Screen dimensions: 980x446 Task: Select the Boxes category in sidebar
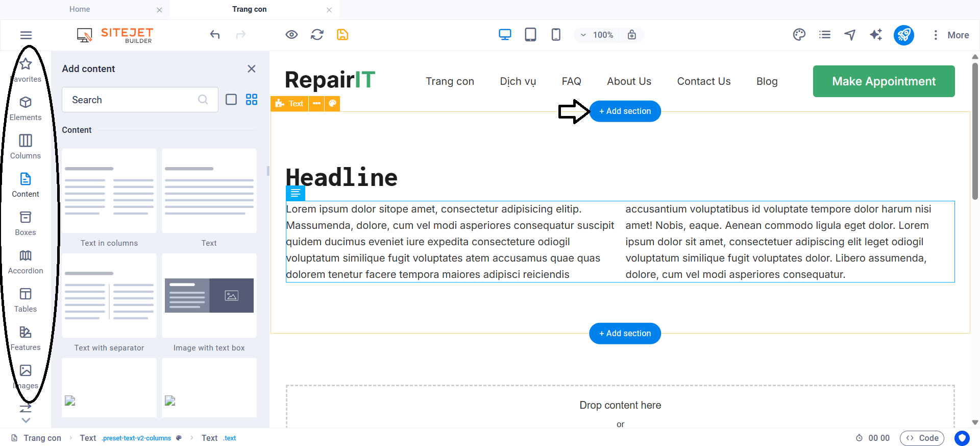26,223
